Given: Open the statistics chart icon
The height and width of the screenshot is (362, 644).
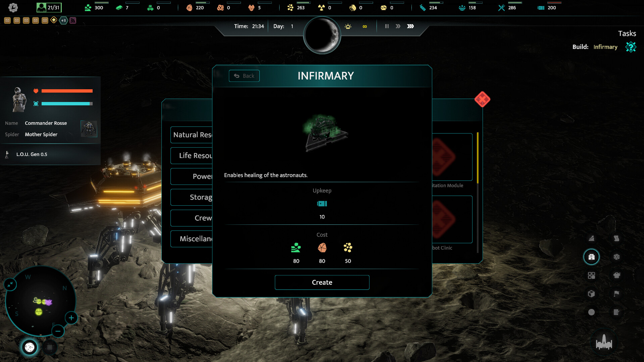Looking at the screenshot, I should coord(591,239).
